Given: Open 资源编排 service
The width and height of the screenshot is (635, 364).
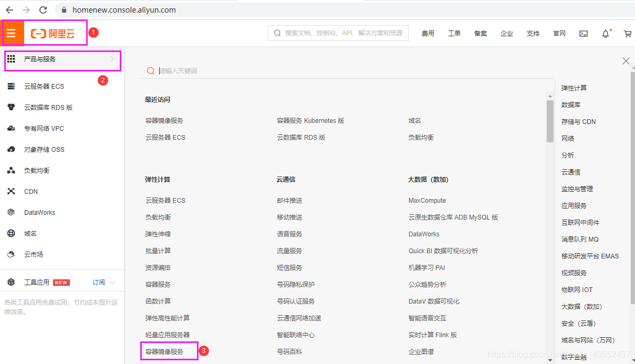Looking at the screenshot, I should tap(158, 268).
